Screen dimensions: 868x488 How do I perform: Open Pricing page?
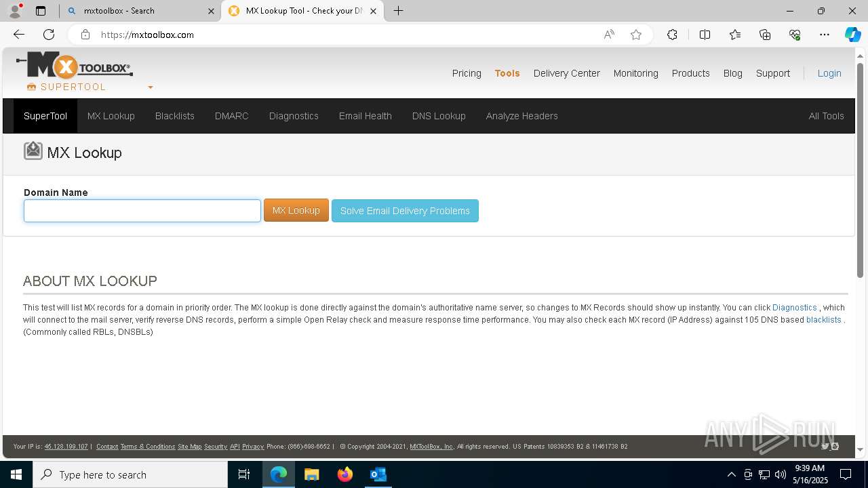pyautogui.click(x=467, y=73)
